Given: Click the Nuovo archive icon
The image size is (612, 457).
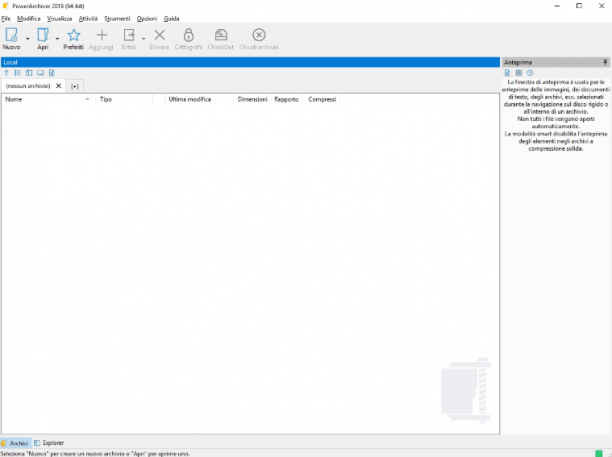Looking at the screenshot, I should pyautogui.click(x=11, y=35).
